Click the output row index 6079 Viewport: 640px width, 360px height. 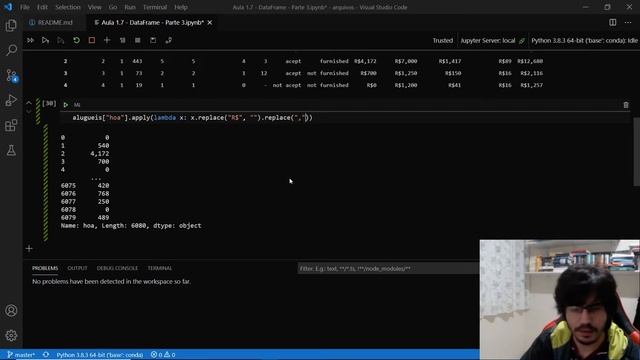(x=68, y=218)
